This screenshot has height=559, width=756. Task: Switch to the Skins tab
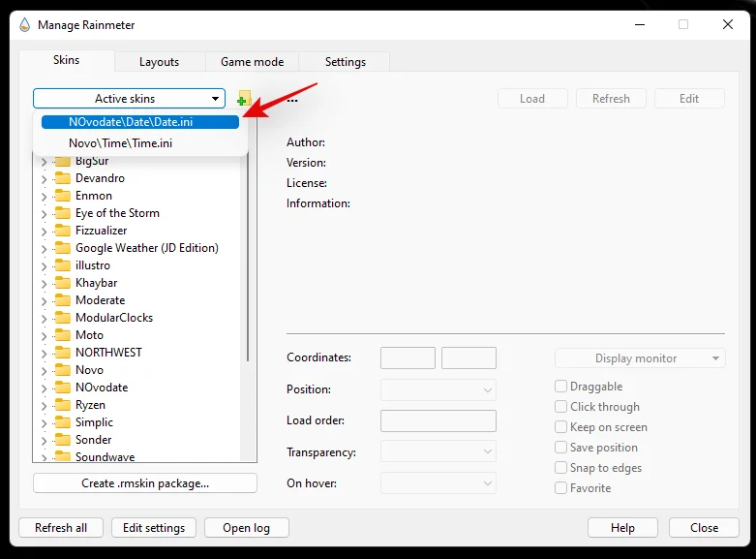(x=67, y=60)
